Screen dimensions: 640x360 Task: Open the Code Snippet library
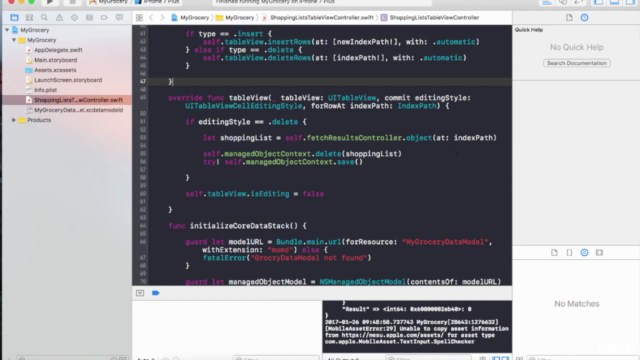(x=569, y=253)
